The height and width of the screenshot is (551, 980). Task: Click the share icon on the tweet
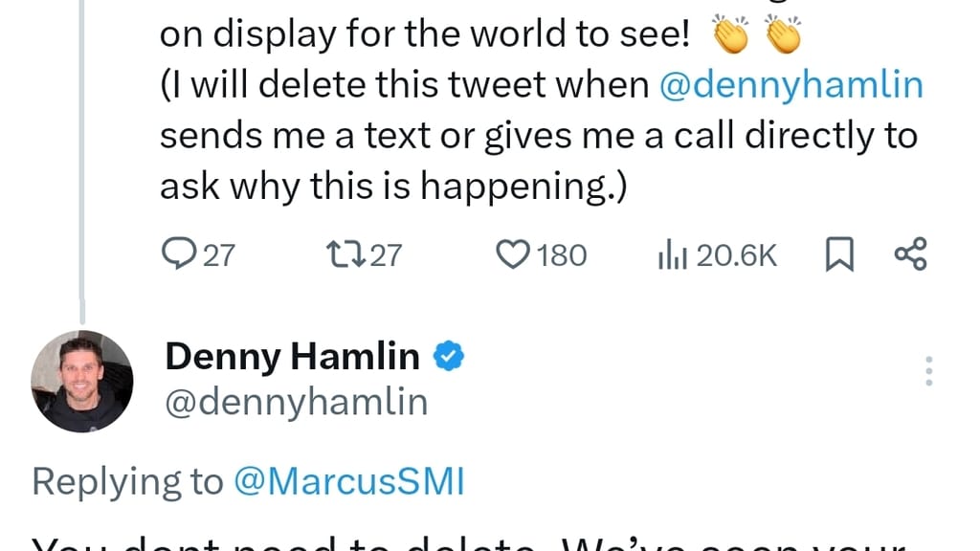pyautogui.click(x=910, y=254)
